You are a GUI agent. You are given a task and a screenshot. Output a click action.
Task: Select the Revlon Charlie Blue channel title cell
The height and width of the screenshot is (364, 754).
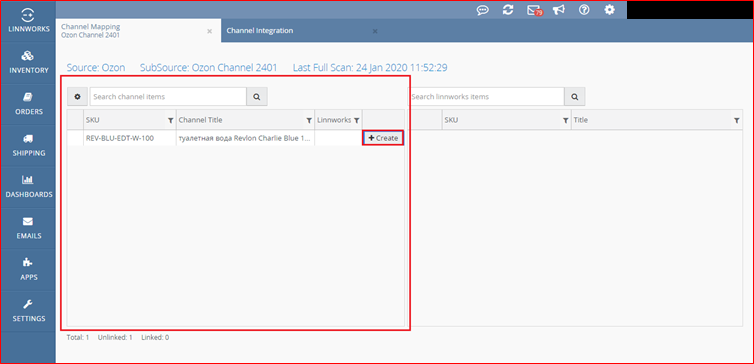pos(245,138)
